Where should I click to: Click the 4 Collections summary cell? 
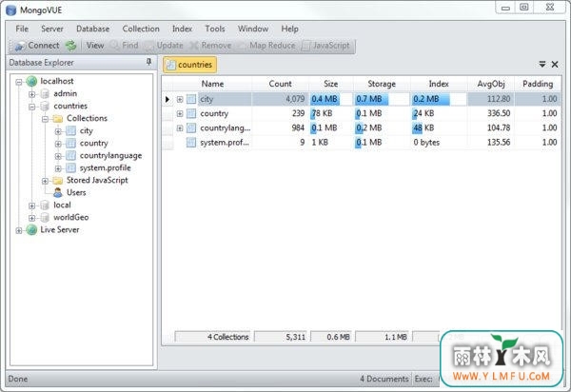pos(212,337)
